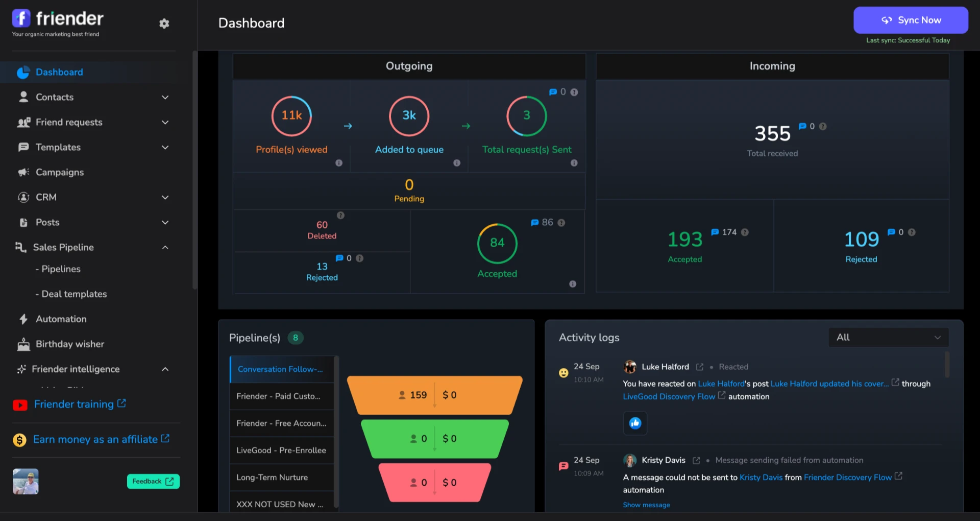Select LiveGood - Pre-Enrollee pipeline
Image resolution: width=980 pixels, height=521 pixels.
tap(282, 451)
